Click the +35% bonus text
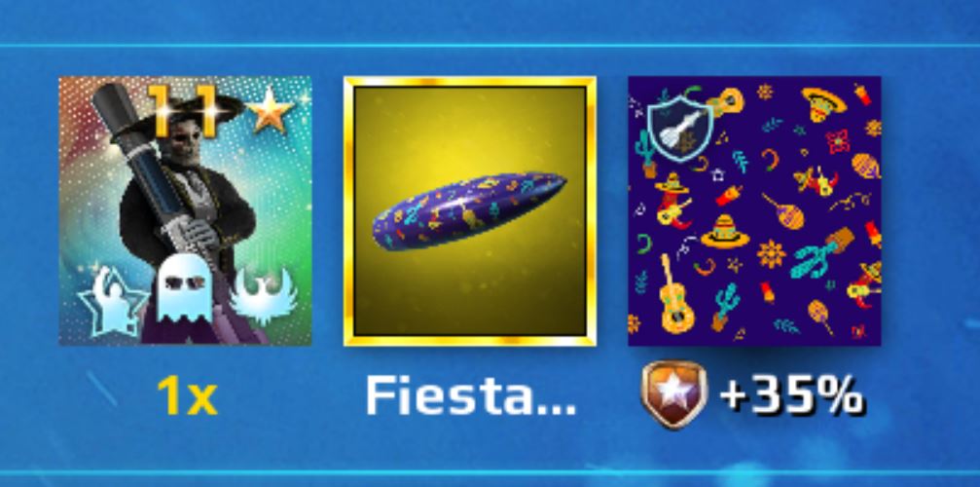Viewport: 980px width, 487px height. [792, 395]
